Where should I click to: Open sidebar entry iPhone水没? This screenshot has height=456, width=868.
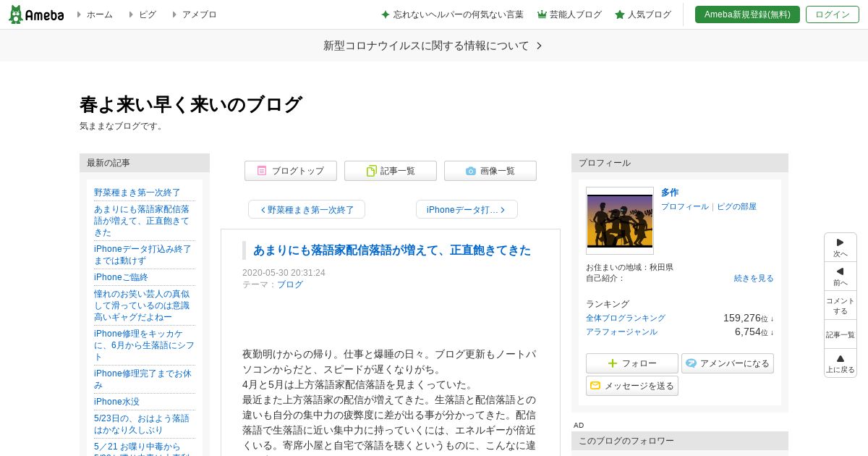pos(116,402)
